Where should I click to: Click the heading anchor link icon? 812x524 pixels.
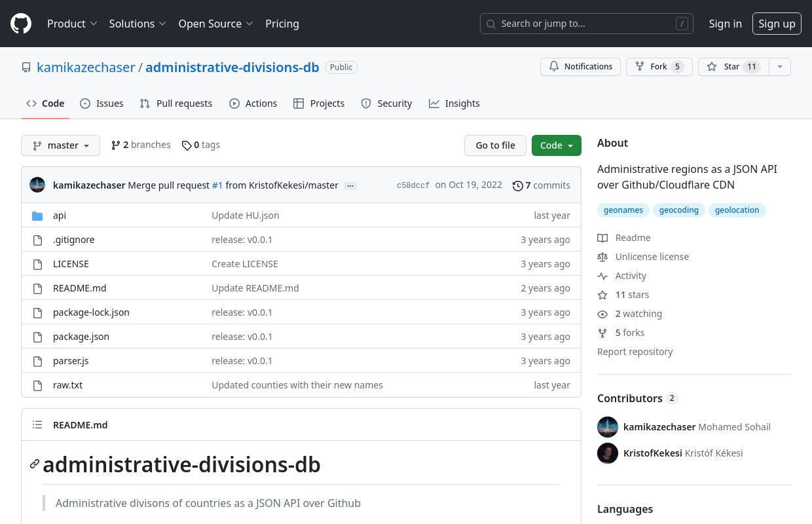(x=35, y=464)
